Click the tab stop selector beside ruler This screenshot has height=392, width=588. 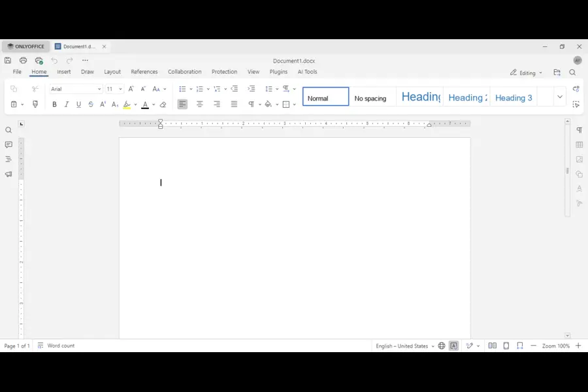tap(22, 123)
